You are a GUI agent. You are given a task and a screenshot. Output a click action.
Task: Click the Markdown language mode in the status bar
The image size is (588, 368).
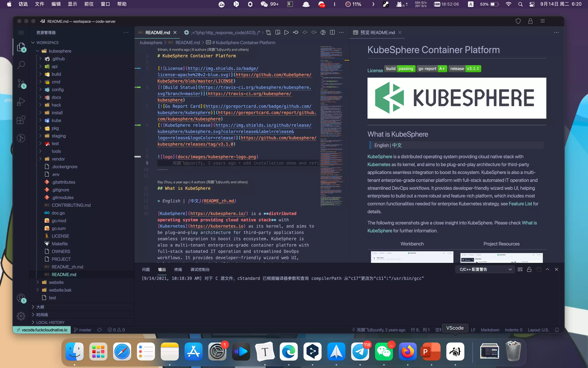pos(490,330)
